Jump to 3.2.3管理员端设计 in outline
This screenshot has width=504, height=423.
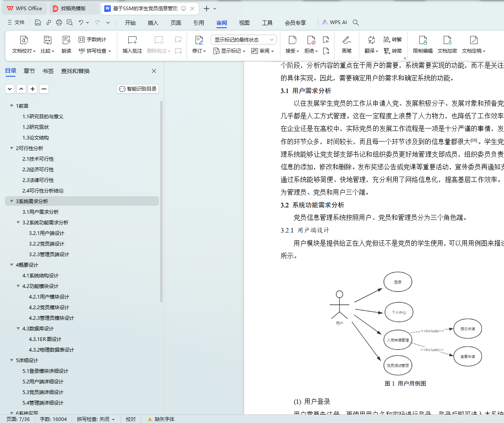(49, 254)
